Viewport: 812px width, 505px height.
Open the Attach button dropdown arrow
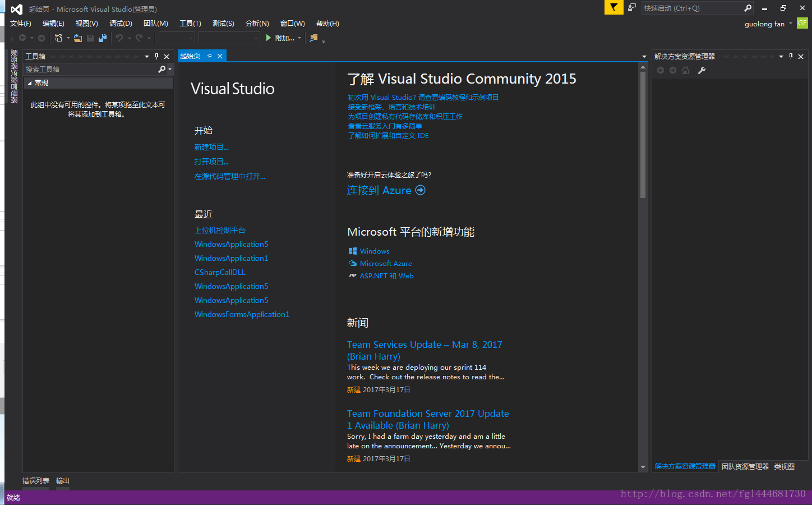click(x=299, y=38)
